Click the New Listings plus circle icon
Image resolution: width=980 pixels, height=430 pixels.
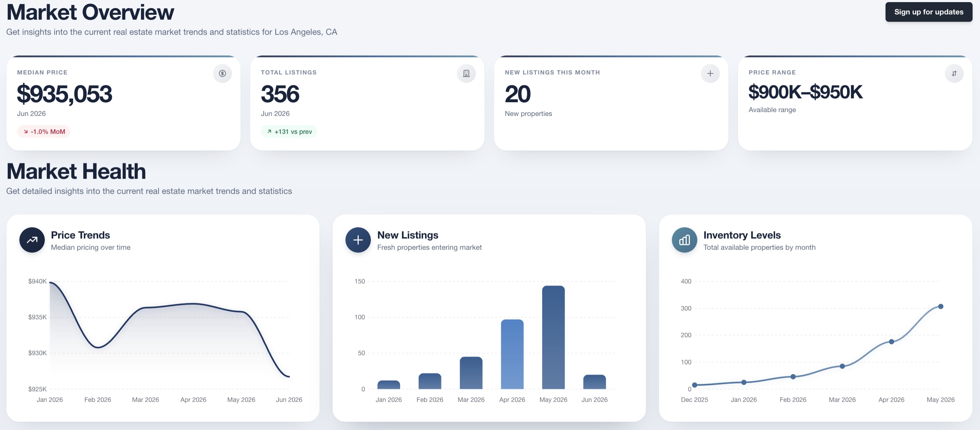[x=358, y=240]
